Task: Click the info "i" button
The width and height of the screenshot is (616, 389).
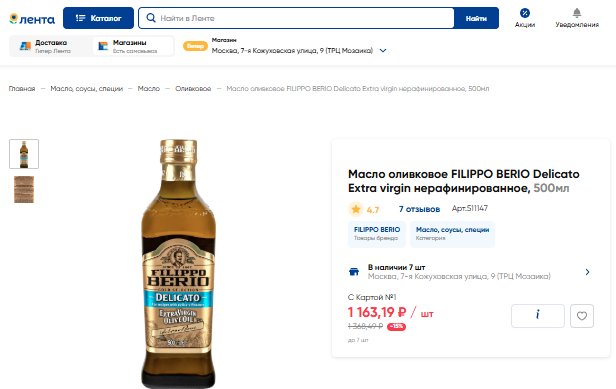Action: (x=538, y=316)
